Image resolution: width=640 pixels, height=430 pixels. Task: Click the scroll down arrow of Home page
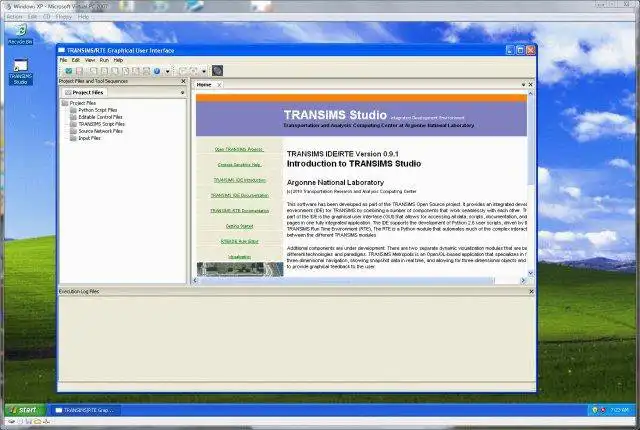[x=531, y=273]
